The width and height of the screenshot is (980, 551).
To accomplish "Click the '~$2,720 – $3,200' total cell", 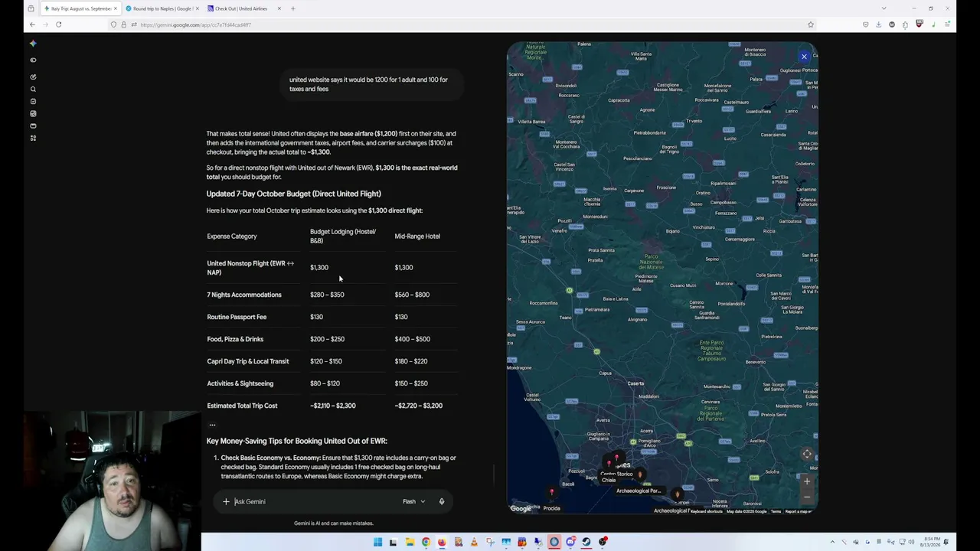I will point(418,406).
